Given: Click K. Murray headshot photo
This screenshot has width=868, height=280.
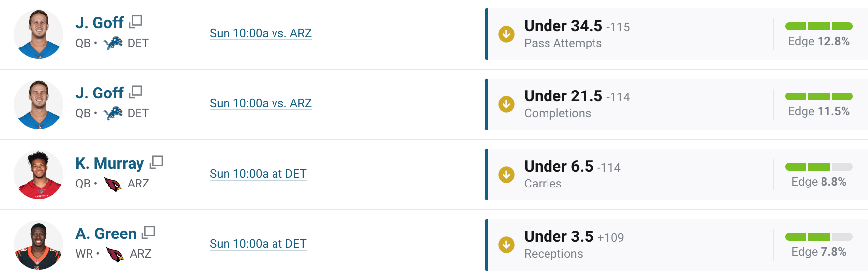Looking at the screenshot, I should pos(39,175).
